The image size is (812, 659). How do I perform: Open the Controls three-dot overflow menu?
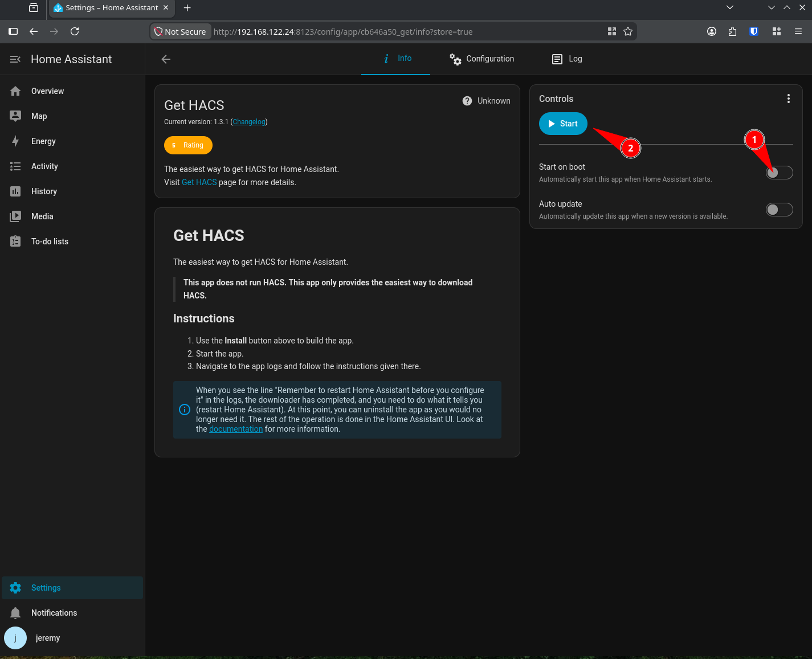[x=789, y=99]
